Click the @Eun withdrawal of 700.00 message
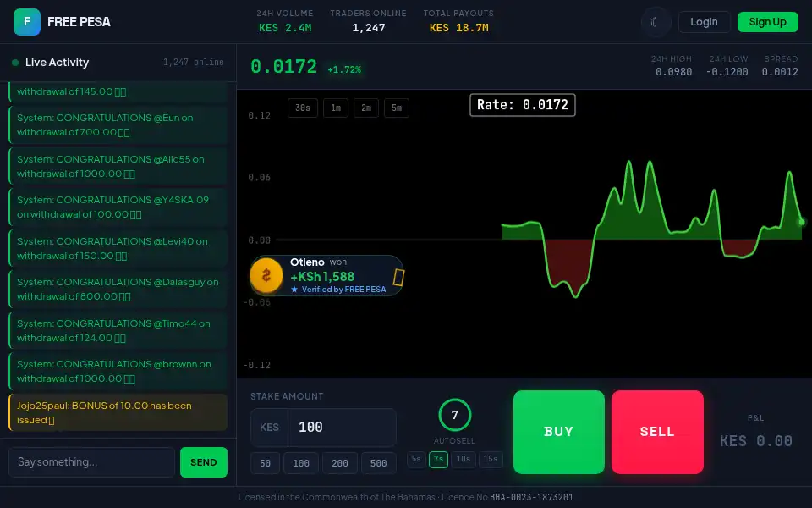Image resolution: width=812 pixels, height=508 pixels. (x=118, y=125)
